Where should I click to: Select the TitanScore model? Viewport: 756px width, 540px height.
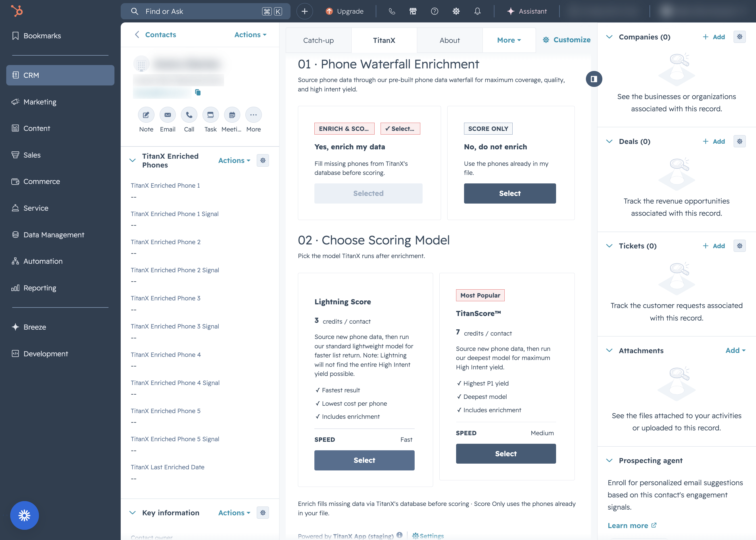click(506, 453)
